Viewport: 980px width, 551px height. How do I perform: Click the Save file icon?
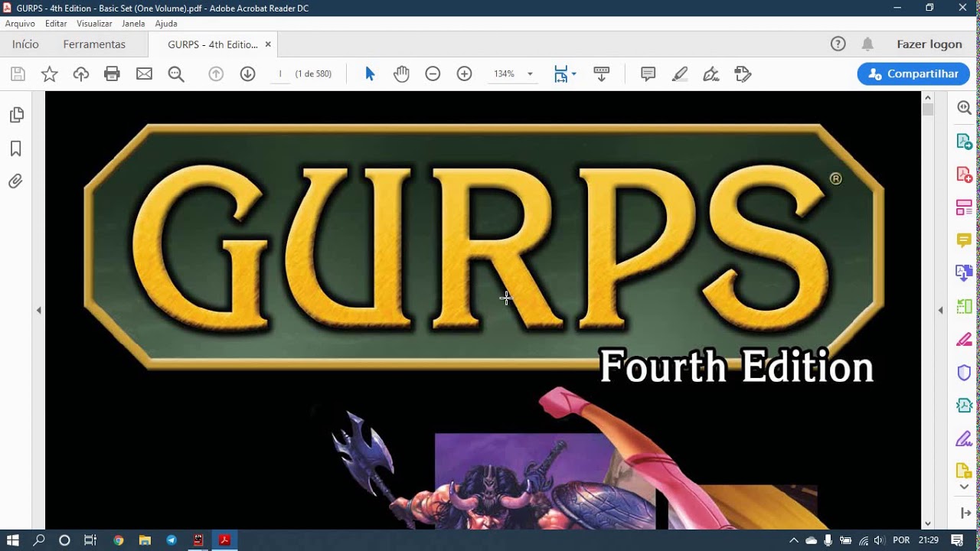pyautogui.click(x=18, y=74)
